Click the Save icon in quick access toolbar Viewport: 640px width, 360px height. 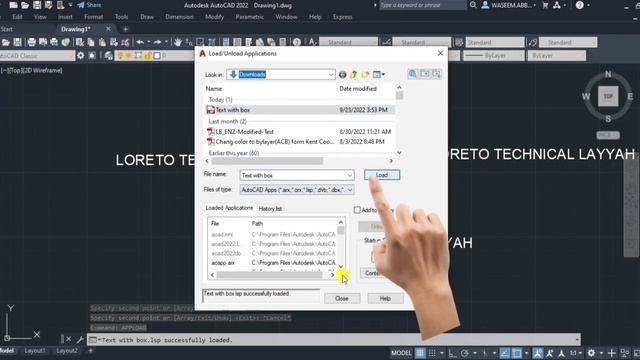37,5
